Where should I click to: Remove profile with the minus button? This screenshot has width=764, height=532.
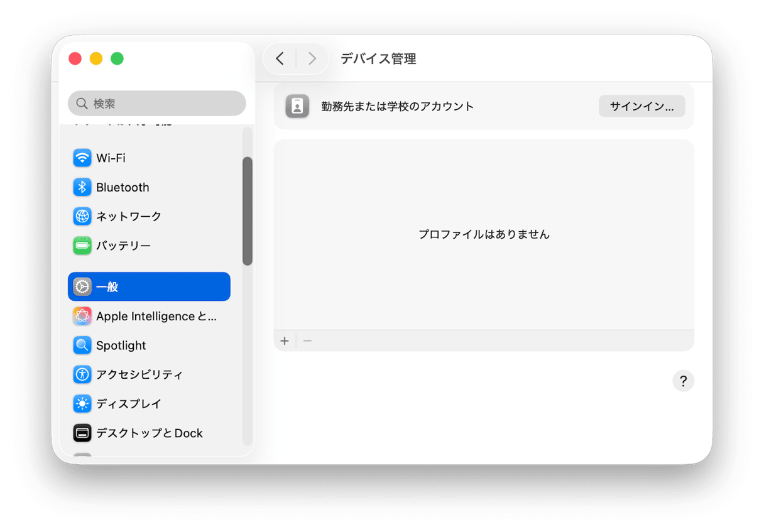point(307,340)
